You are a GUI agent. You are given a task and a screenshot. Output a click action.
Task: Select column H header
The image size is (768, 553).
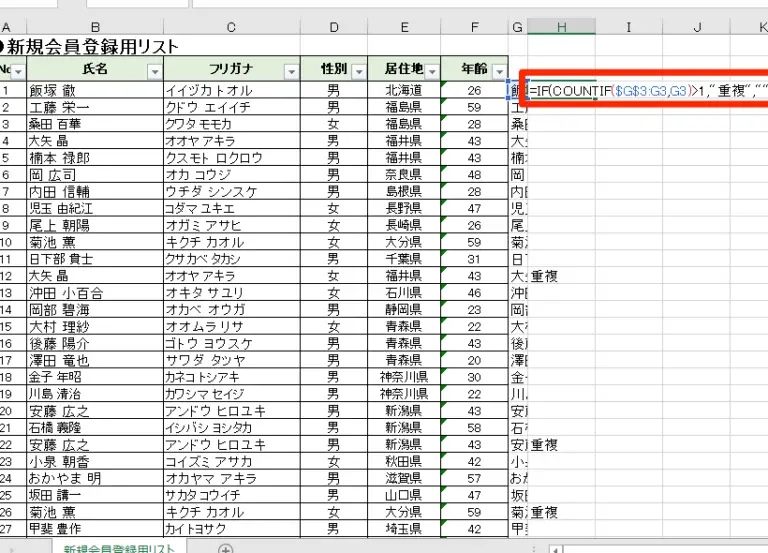[x=561, y=27]
